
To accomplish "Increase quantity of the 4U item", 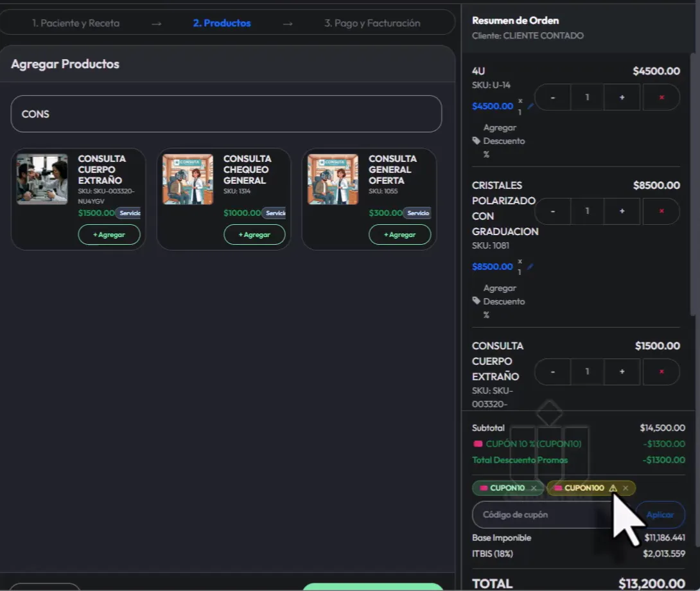I will pos(622,98).
